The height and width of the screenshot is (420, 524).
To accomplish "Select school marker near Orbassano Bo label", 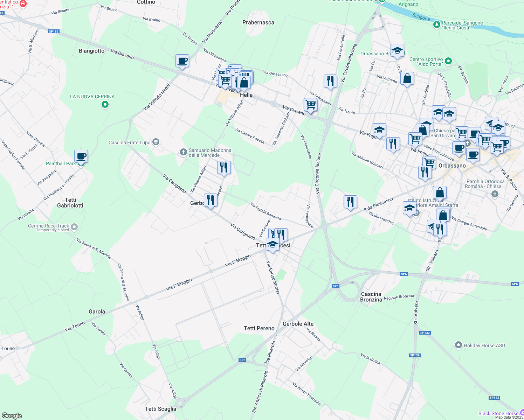I will point(397,51).
